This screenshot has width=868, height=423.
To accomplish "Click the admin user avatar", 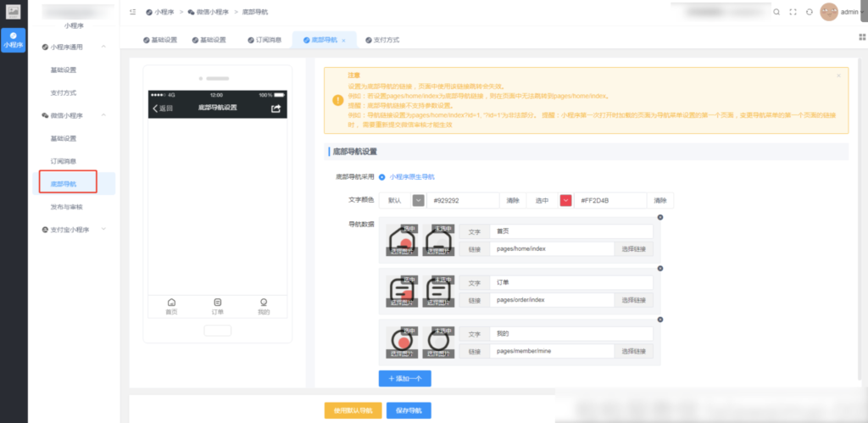I will 829,12.
